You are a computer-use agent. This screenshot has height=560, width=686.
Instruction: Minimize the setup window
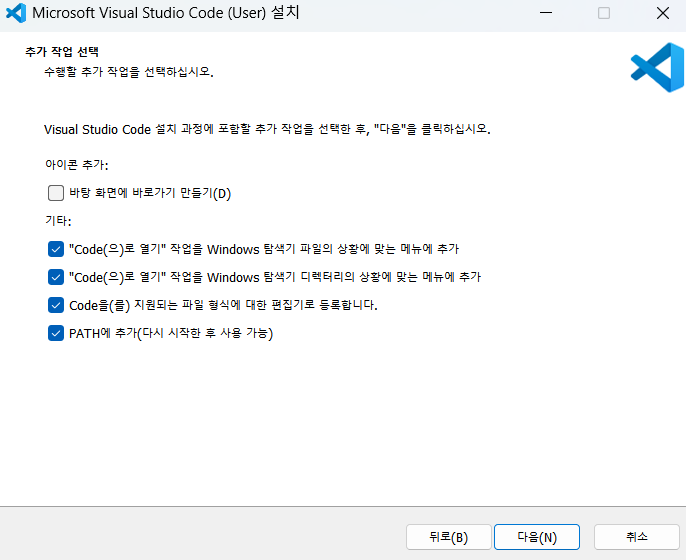point(546,13)
